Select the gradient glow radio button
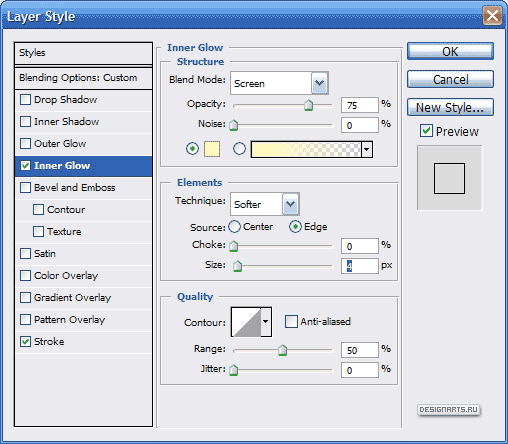Viewport: 508px width, 444px height. coord(239,149)
